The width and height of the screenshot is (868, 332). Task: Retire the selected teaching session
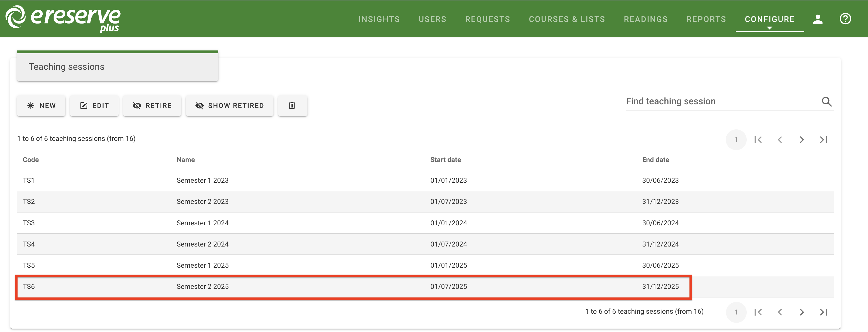pyautogui.click(x=152, y=106)
